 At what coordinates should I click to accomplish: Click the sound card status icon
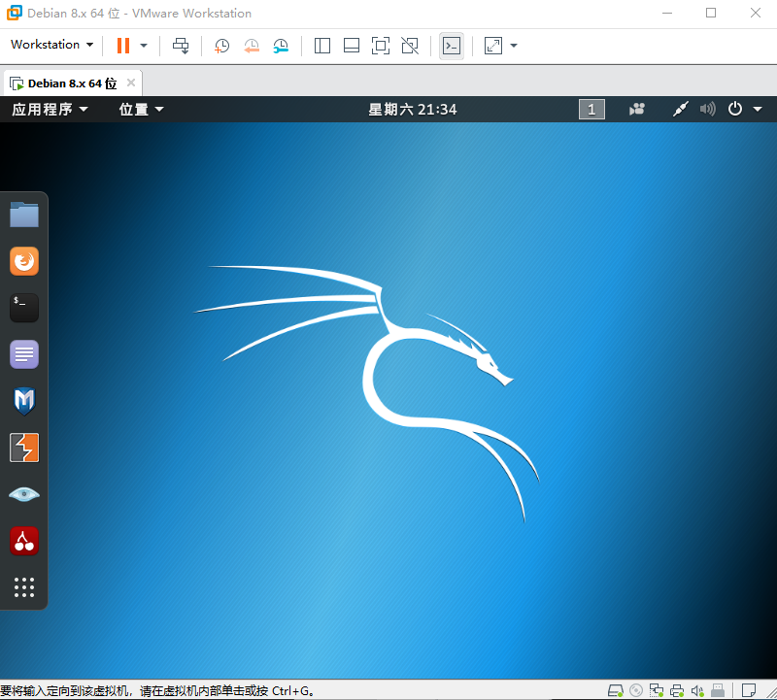[697, 690]
